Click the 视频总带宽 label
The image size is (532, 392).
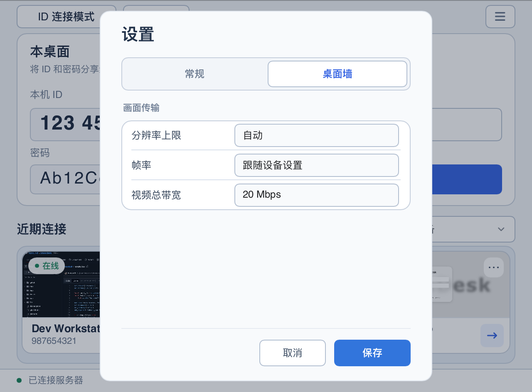coord(156,195)
